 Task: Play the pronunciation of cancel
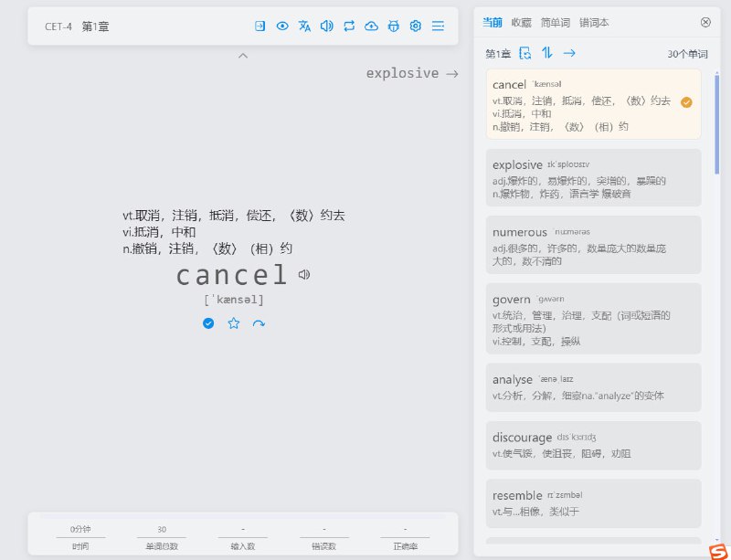pyautogui.click(x=304, y=273)
